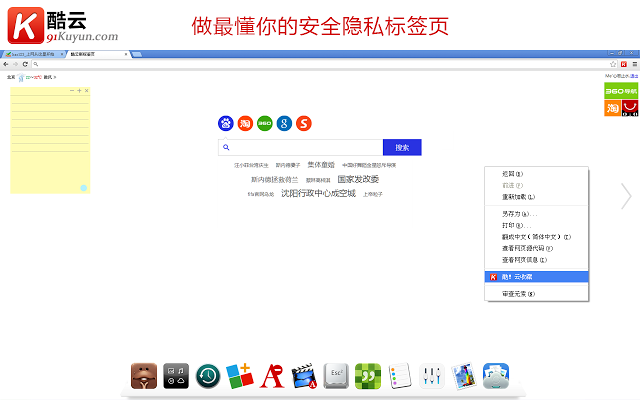Choose 翻成中文（简体中文）in context menu
The image size is (640, 400).
[536, 237]
